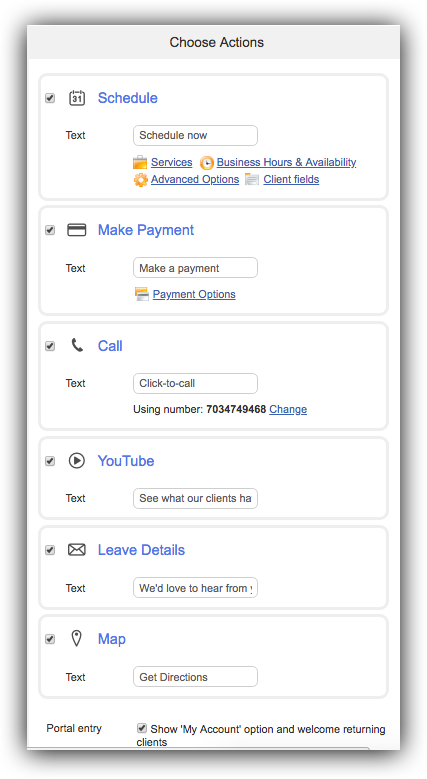Open Business Hours & Availability link
Screen dimensions: 427x779
coord(286,162)
